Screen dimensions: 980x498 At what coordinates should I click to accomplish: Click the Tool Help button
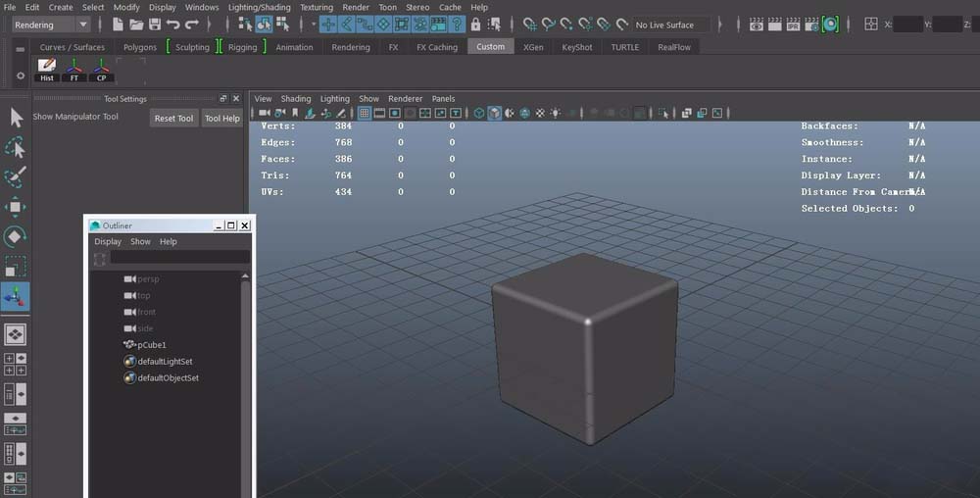[x=221, y=119]
